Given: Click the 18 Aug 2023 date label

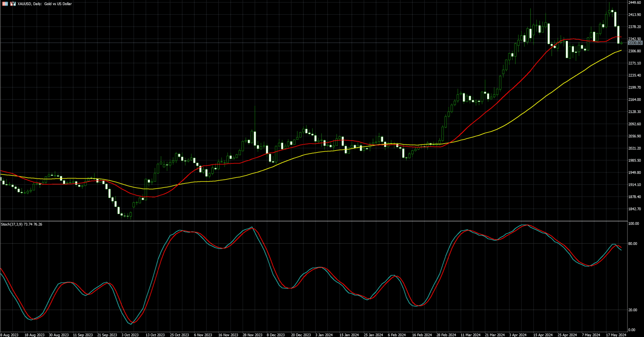Looking at the screenshot, I should pos(34,335).
